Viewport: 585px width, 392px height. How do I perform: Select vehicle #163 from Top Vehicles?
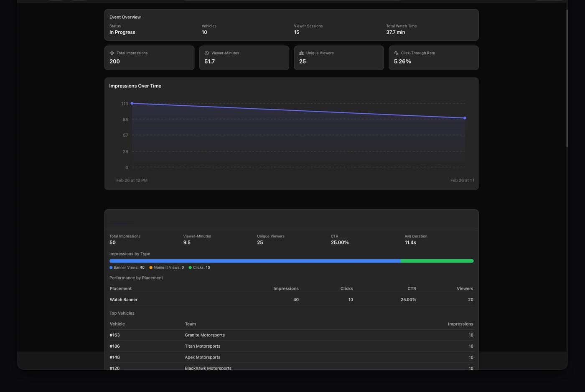click(114, 335)
